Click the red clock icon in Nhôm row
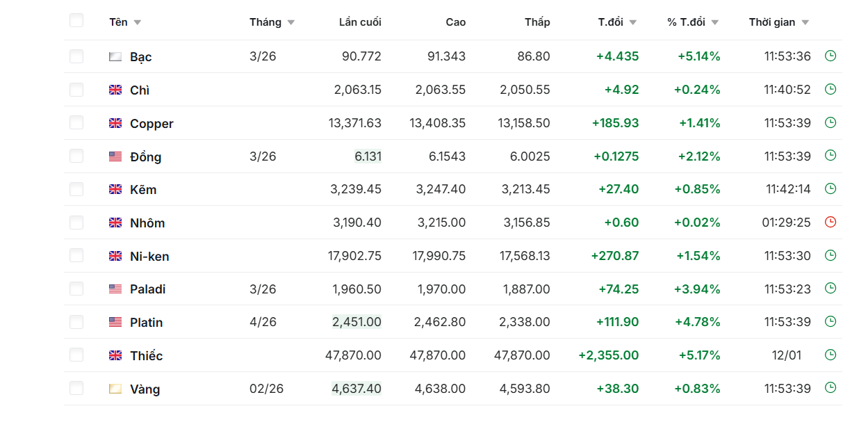Image resolution: width=868 pixels, height=436 pixels. 830,223
